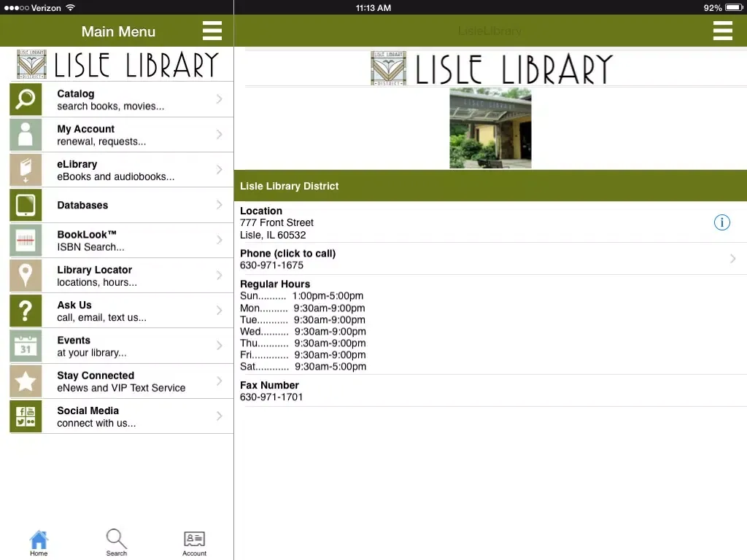This screenshot has height=560, width=747.
Task: Tap the 777 Front Street address
Action: [276, 223]
